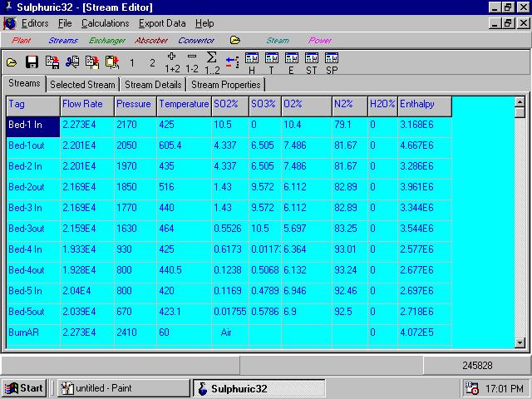Open the Exchanger editor
This screenshot has width=532, height=399.
pyautogui.click(x=107, y=41)
